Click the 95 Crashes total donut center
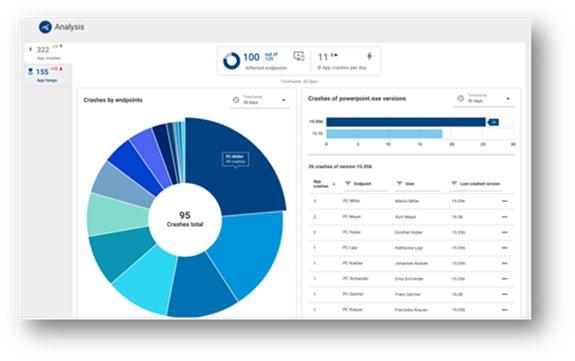This screenshot has height=361, width=575. (x=185, y=219)
